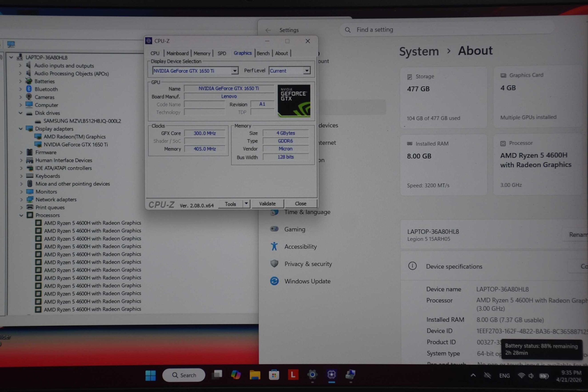This screenshot has height=392, width=588.
Task: Click the Windows Start button
Action: (150, 375)
